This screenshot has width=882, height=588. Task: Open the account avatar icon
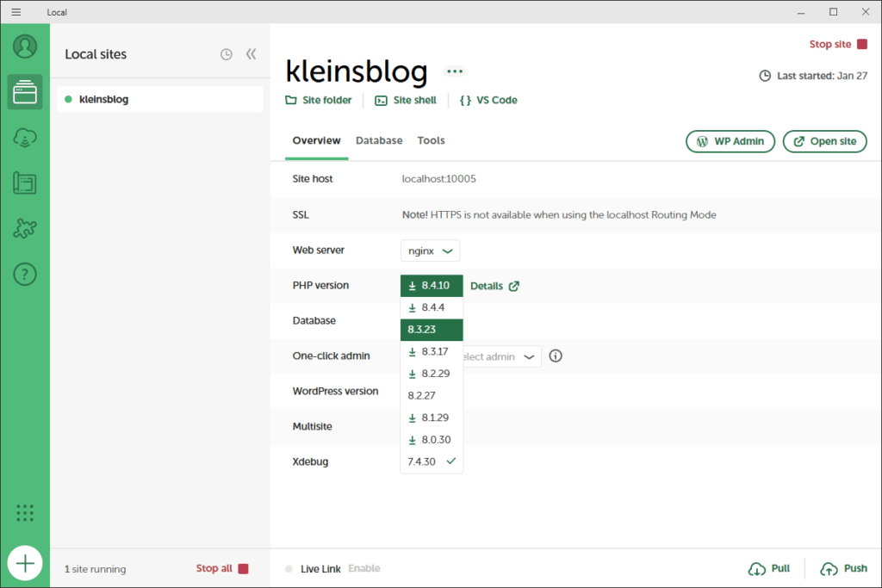25,46
